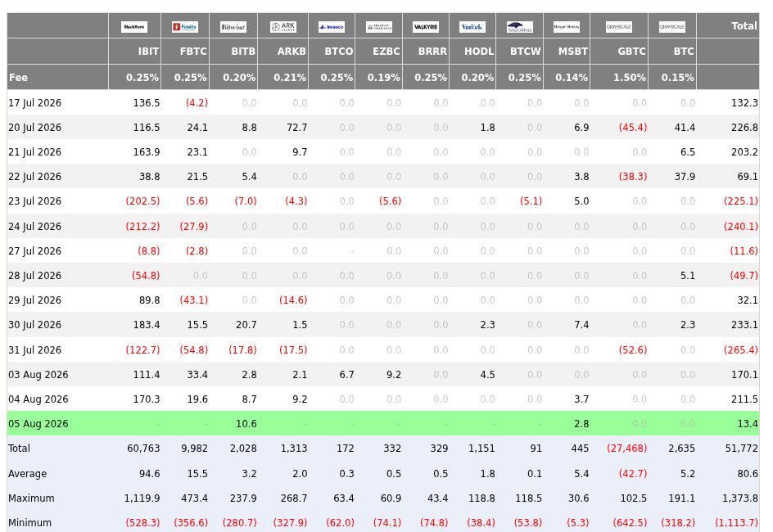Click the Valkyrie logo

coord(426,27)
